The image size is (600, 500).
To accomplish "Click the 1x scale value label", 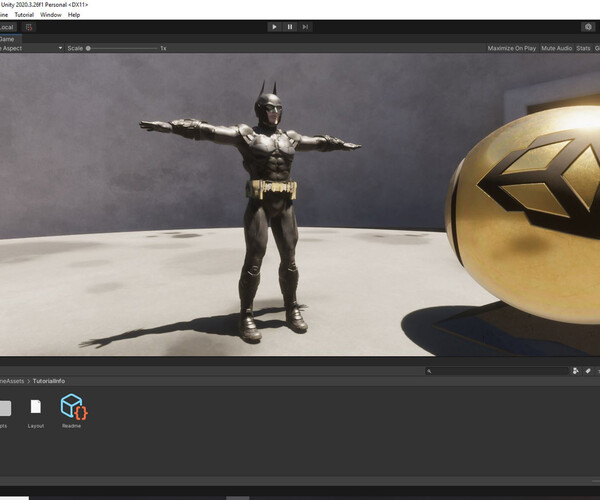I will [x=163, y=48].
